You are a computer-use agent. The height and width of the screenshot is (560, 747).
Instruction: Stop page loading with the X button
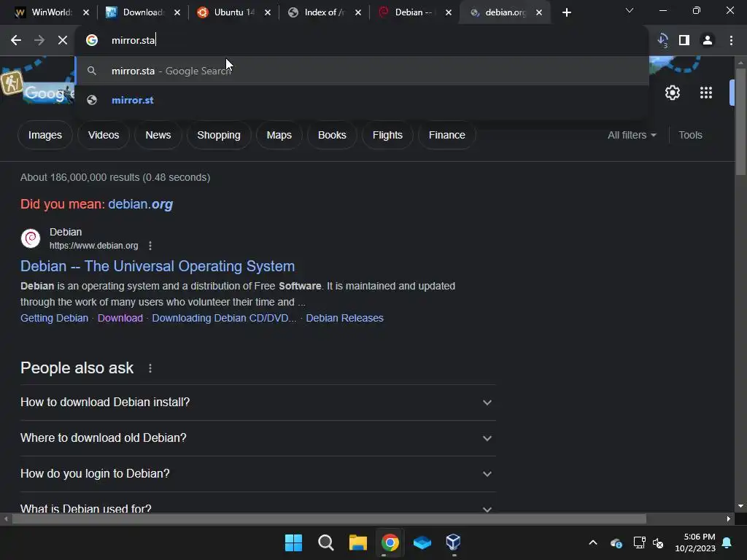(x=63, y=41)
